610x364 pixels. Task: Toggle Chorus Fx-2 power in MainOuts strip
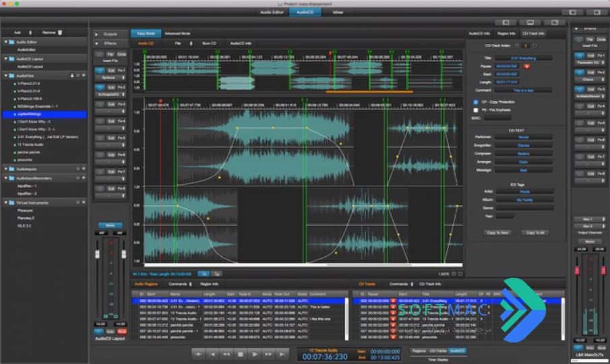coord(579,72)
